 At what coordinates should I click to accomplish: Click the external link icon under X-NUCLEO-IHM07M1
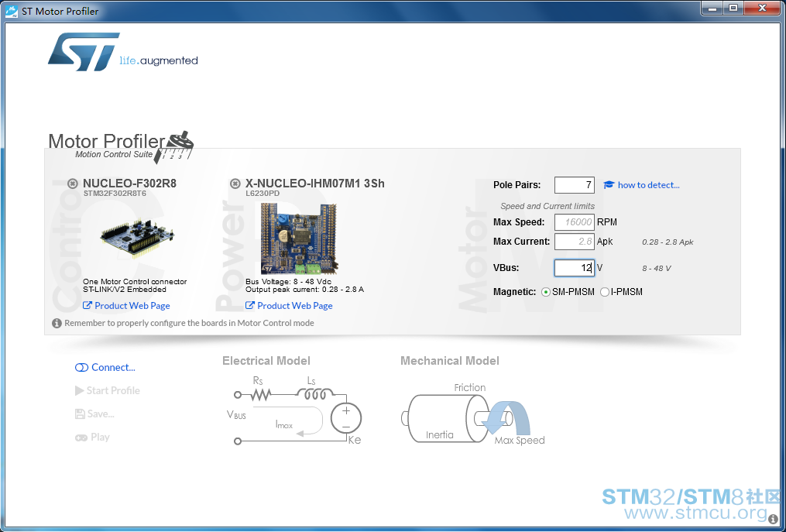pos(250,305)
